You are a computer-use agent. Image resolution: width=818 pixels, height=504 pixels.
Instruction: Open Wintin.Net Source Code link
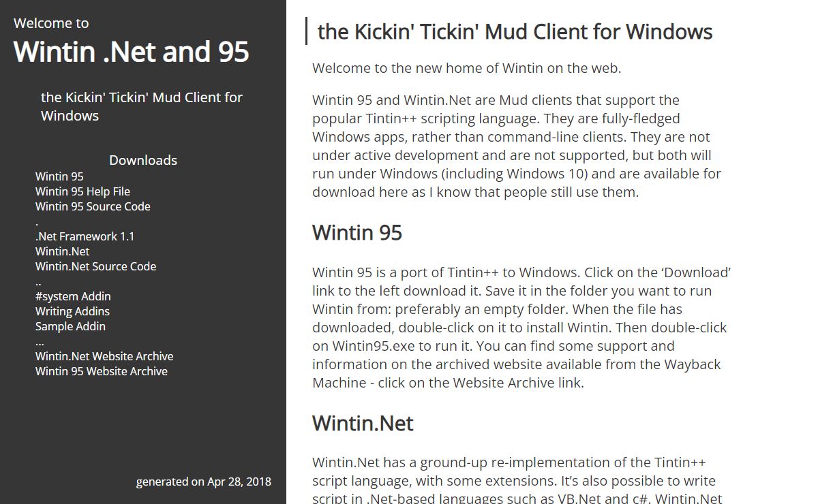(95, 266)
